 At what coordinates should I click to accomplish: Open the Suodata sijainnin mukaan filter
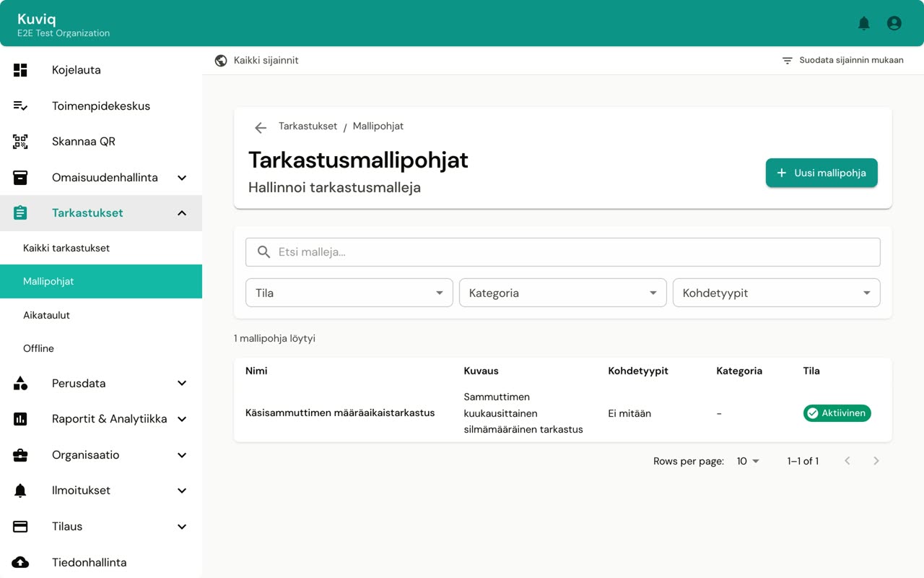[x=842, y=61]
